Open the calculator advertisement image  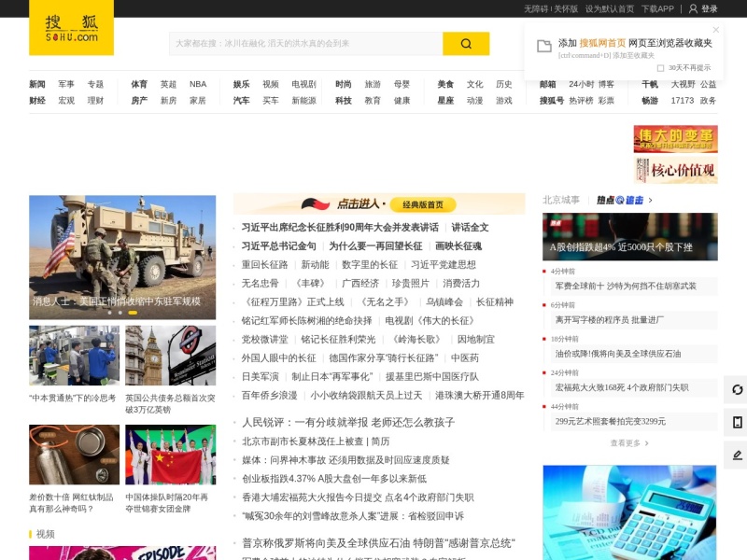click(x=629, y=512)
